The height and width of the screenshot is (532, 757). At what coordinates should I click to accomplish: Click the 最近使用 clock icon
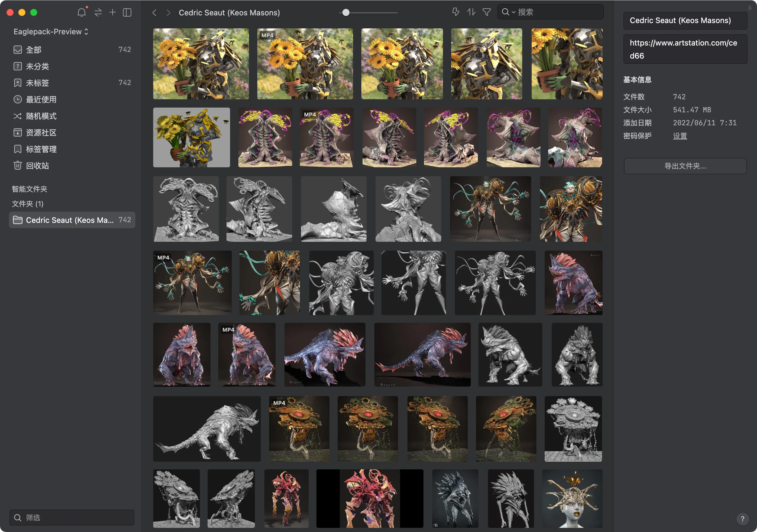[x=17, y=99]
